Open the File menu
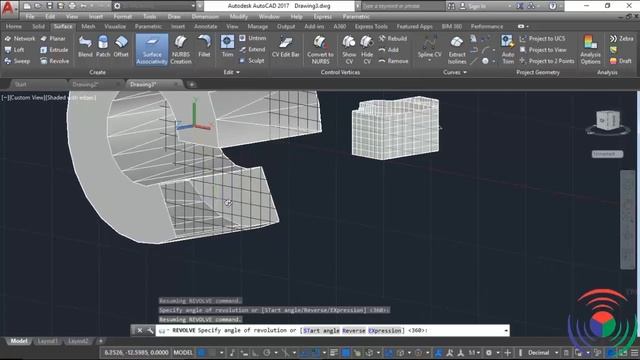Image resolution: width=640 pixels, height=360 pixels. (30, 16)
